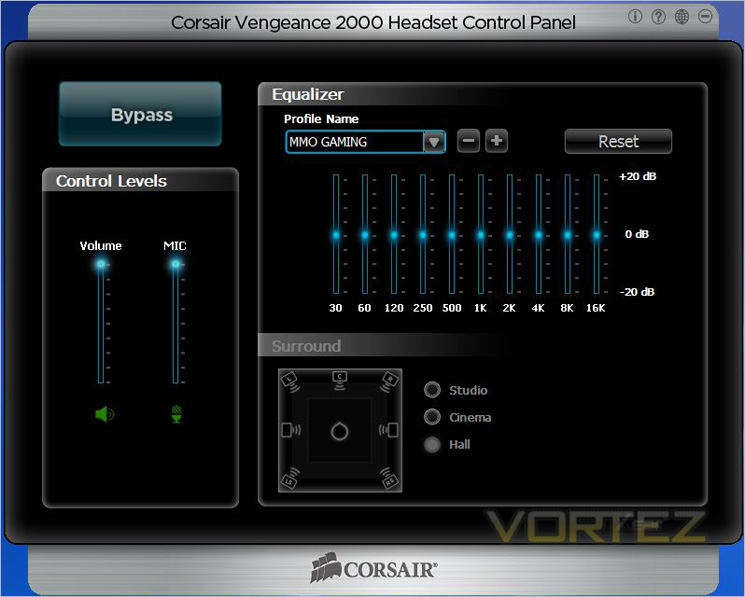Click the 30 Hz equalizer slider handle
745x597 pixels.
click(336, 235)
